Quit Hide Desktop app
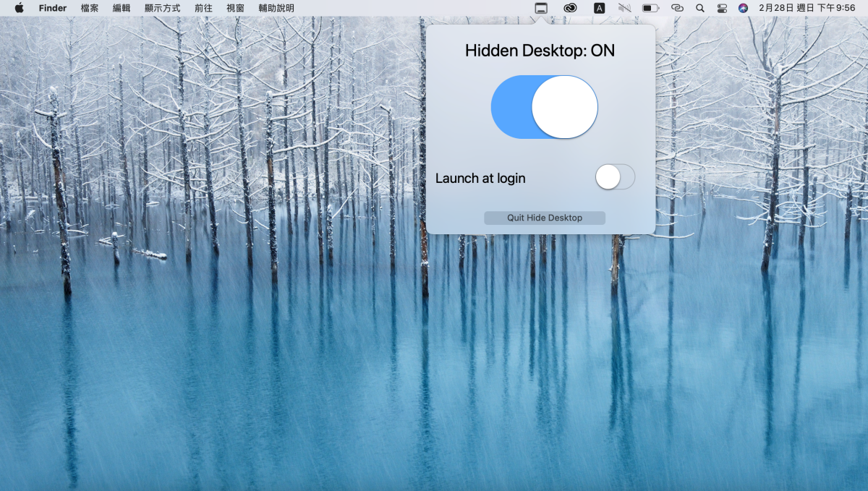This screenshot has height=491, width=868. click(x=545, y=218)
